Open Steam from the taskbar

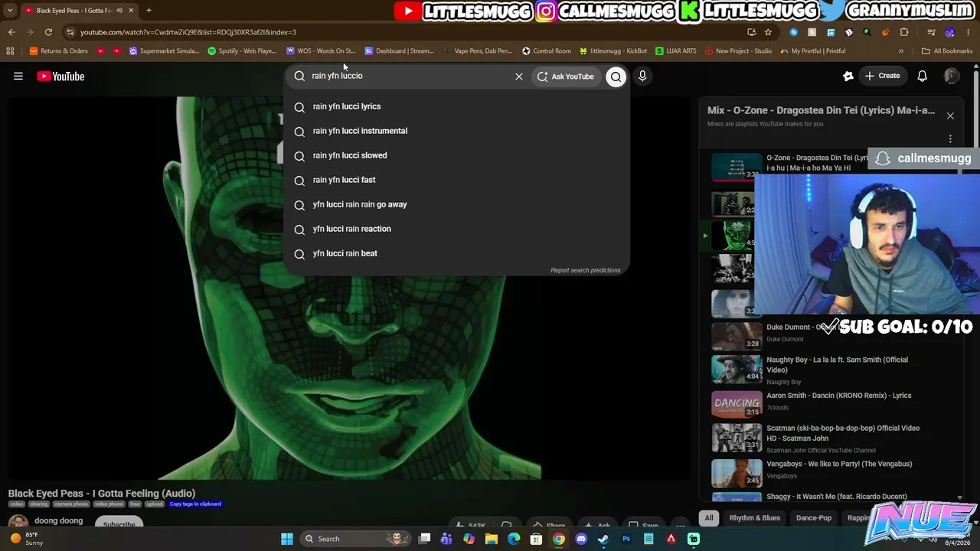tap(603, 539)
